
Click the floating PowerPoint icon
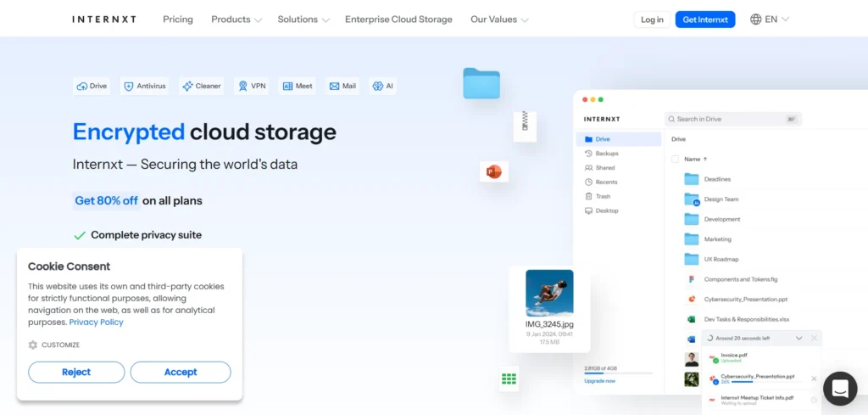pos(494,172)
